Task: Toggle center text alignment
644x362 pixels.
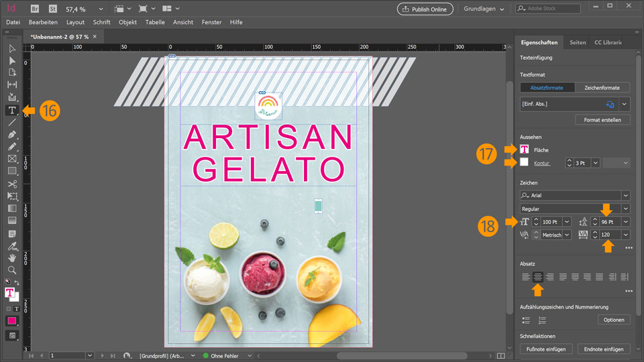Action: pos(537,276)
